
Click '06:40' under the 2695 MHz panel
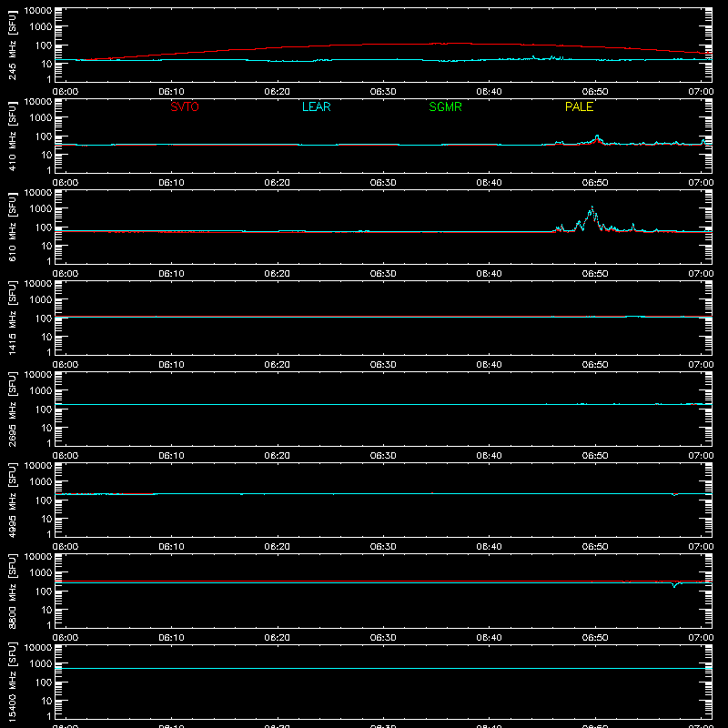click(489, 456)
